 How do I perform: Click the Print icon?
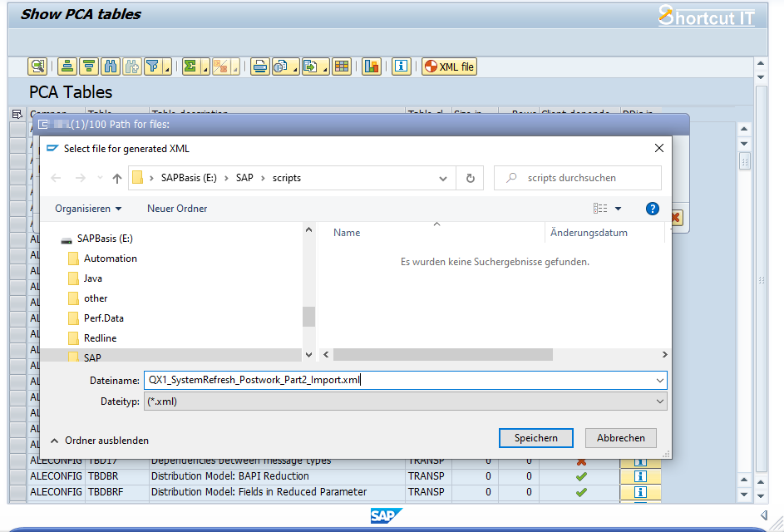click(x=259, y=66)
